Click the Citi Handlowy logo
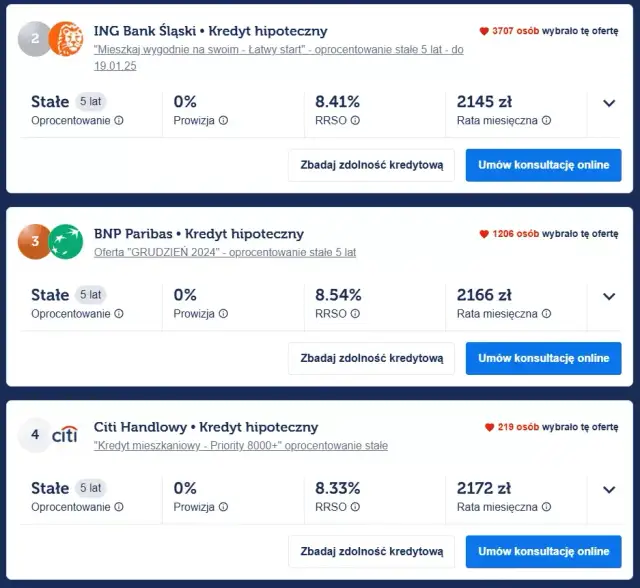The height and width of the screenshot is (588, 640). pos(65,435)
